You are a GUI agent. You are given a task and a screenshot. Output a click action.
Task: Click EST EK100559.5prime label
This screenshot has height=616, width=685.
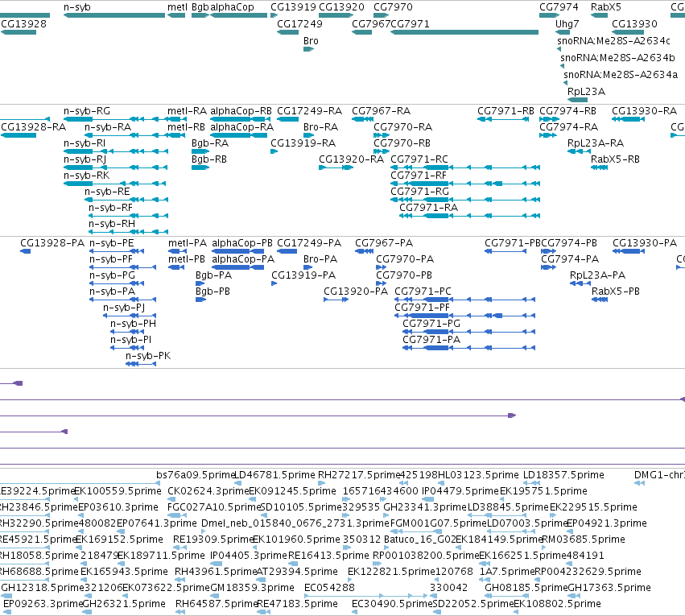tap(118, 491)
